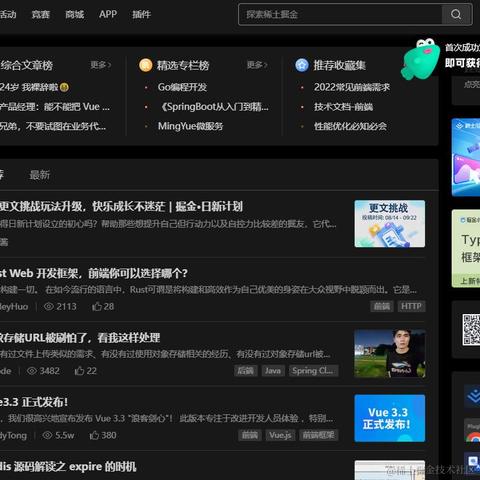The width and height of the screenshot is (480, 480).
Task: Click the blue gradient sidebar banner
Action: (466, 157)
